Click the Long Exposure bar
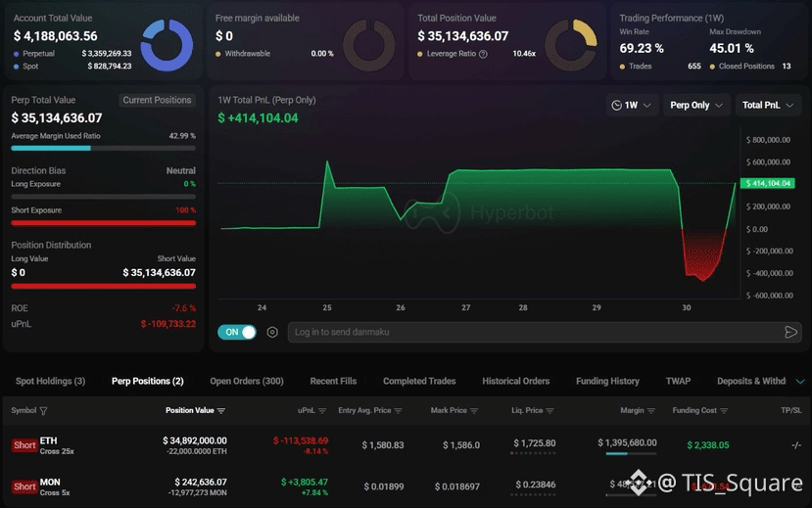 [x=103, y=197]
